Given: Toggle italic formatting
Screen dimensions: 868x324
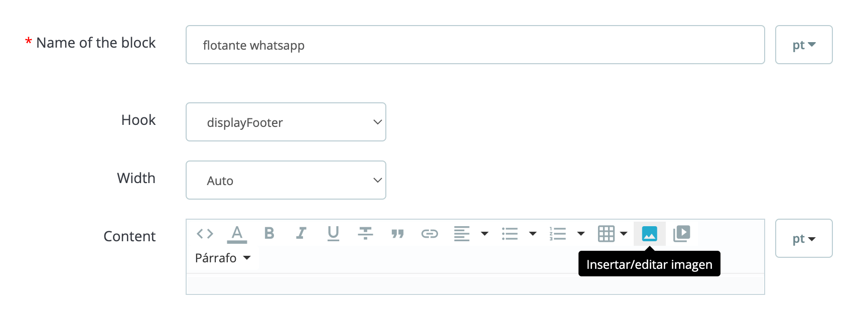Looking at the screenshot, I should coord(301,234).
